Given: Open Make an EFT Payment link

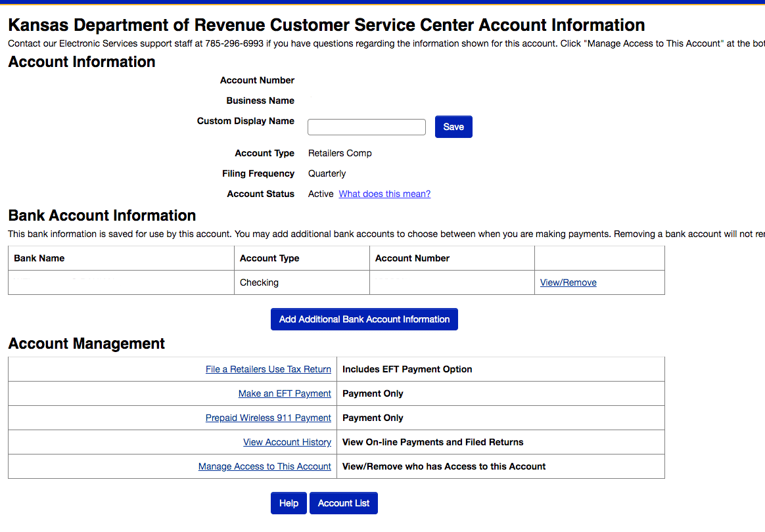Looking at the screenshot, I should tap(285, 393).
